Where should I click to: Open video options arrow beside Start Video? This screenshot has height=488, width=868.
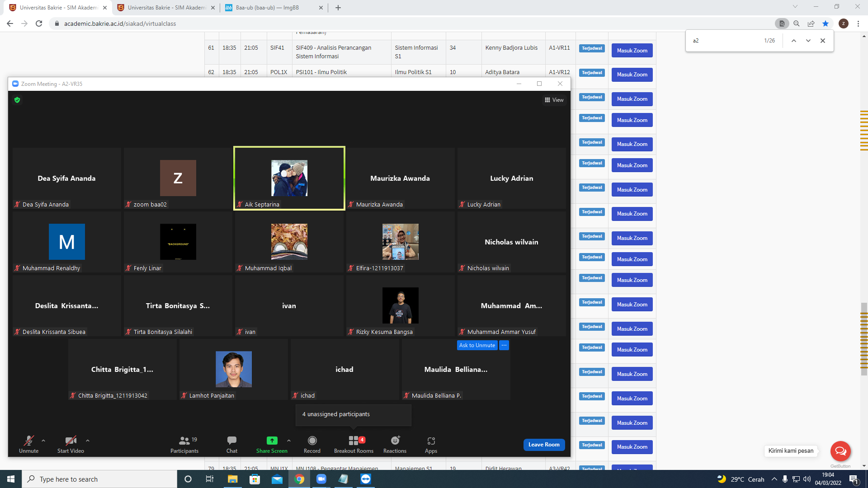88,441
